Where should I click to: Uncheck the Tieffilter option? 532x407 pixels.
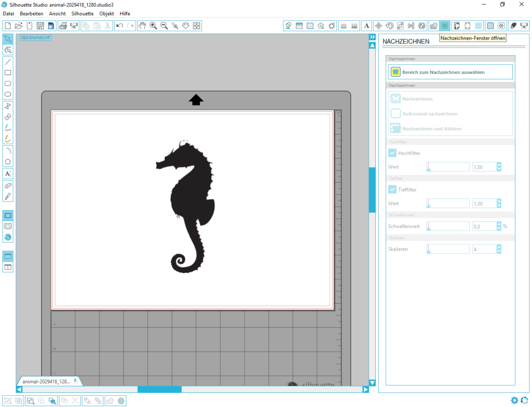tap(392, 189)
